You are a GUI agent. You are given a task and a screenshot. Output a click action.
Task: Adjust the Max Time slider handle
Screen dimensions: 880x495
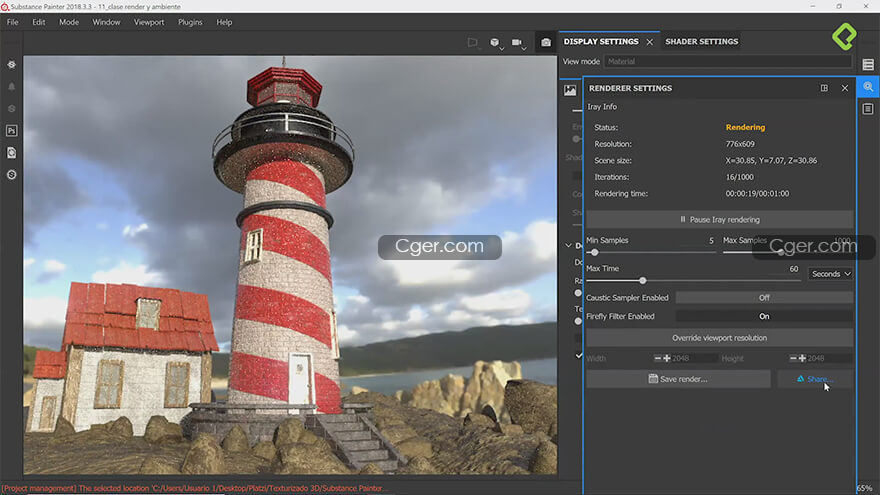pyautogui.click(x=643, y=281)
